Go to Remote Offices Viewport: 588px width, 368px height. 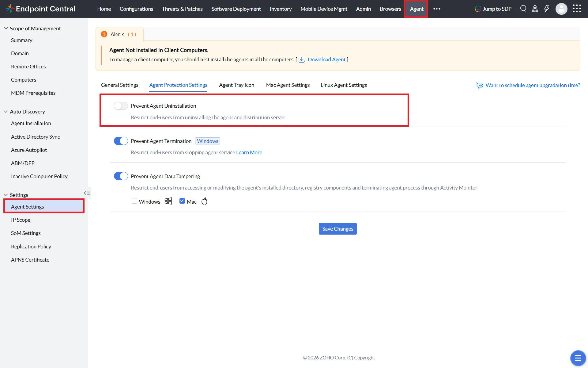point(28,67)
